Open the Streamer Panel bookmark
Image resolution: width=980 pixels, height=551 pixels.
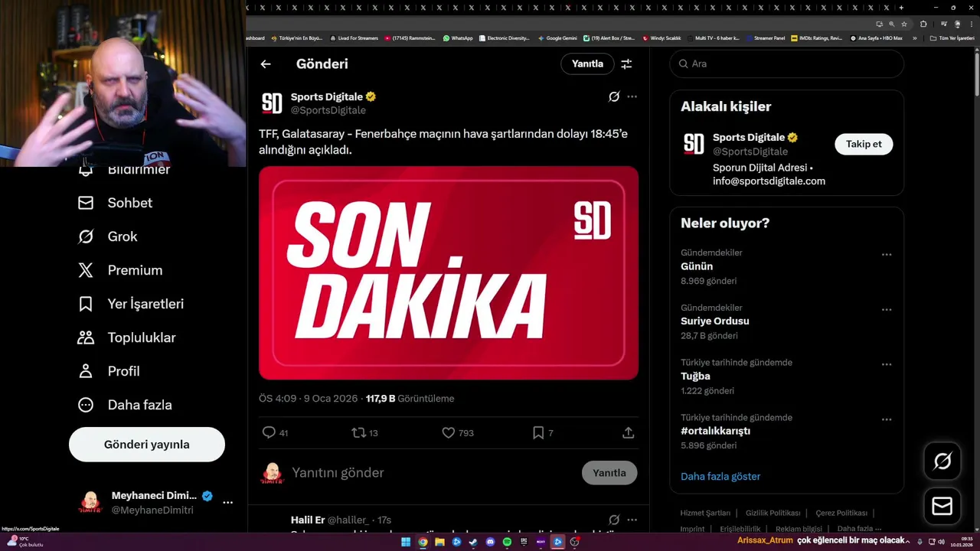pyautogui.click(x=766, y=37)
